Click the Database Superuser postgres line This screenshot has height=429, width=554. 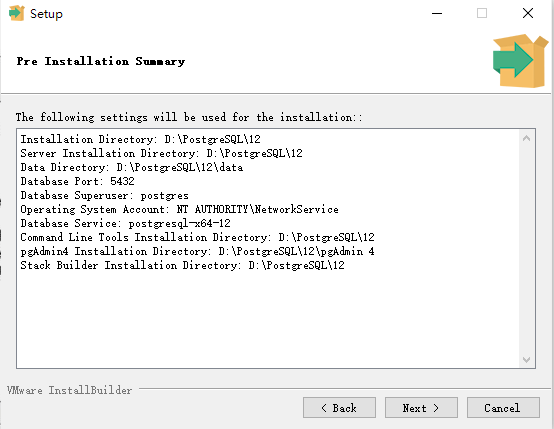pos(104,195)
